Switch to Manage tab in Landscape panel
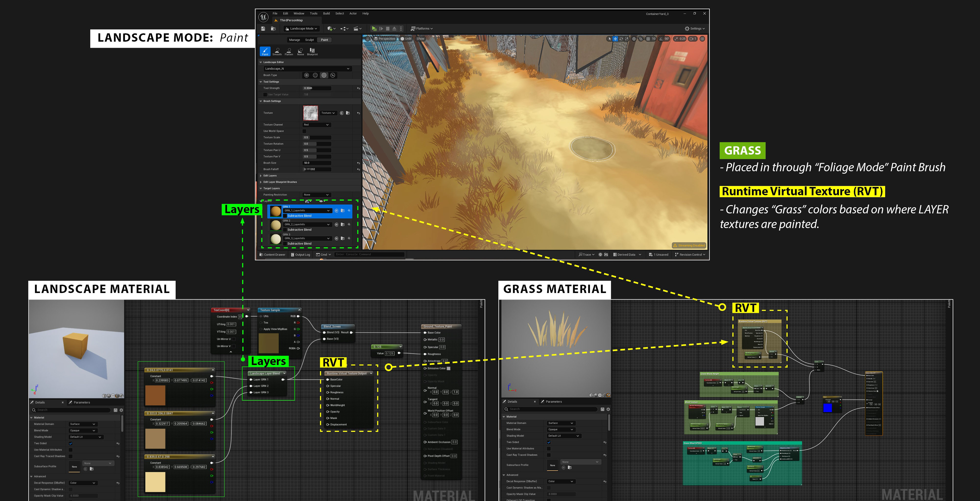Viewport: 980px width, 501px height. click(295, 40)
